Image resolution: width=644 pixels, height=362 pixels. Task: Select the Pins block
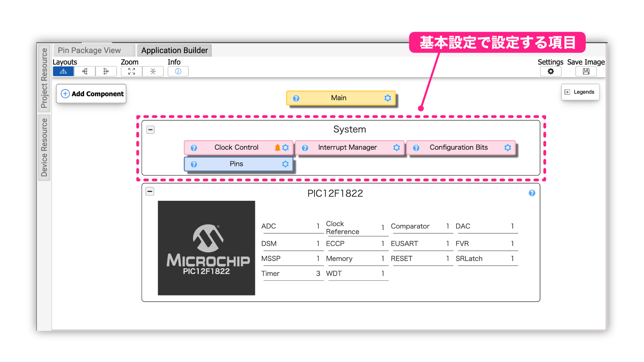click(x=239, y=164)
